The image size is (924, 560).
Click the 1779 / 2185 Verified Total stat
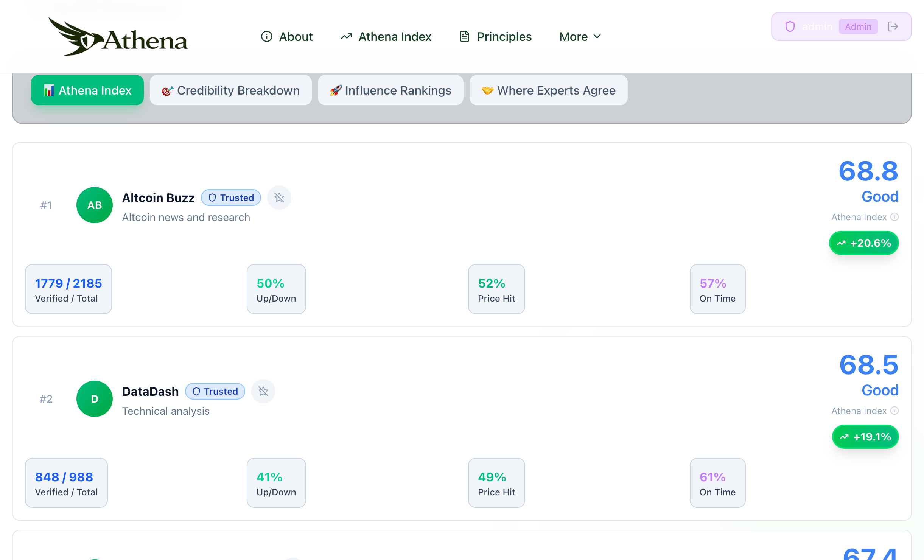[68, 289]
